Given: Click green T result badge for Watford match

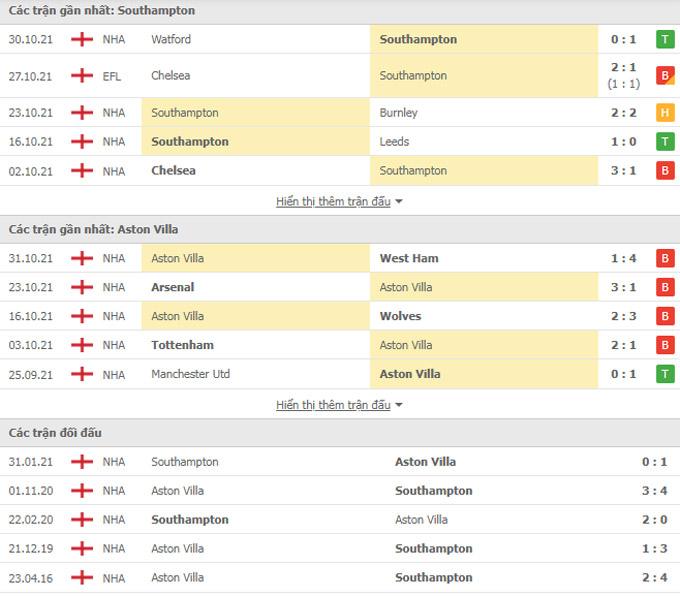Looking at the screenshot, I should click(x=665, y=39).
